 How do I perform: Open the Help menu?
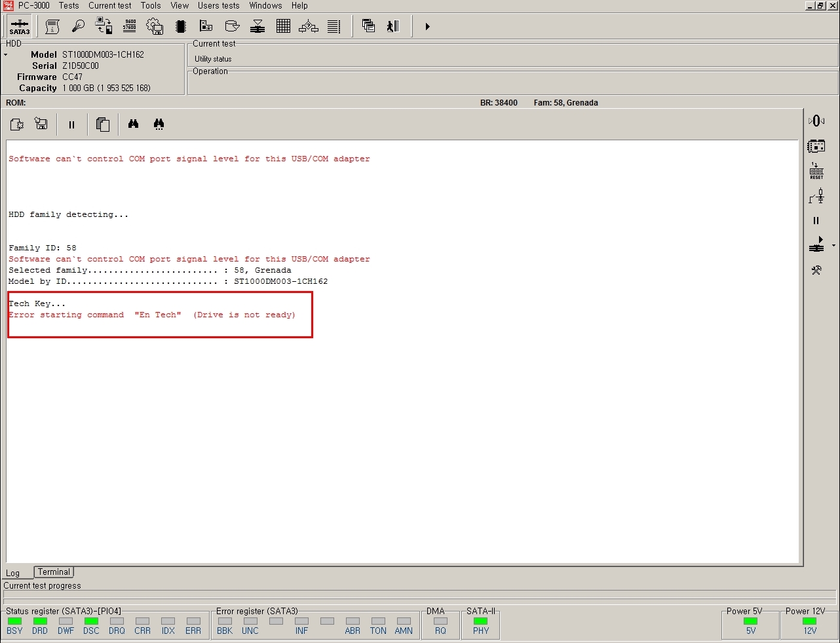click(299, 5)
